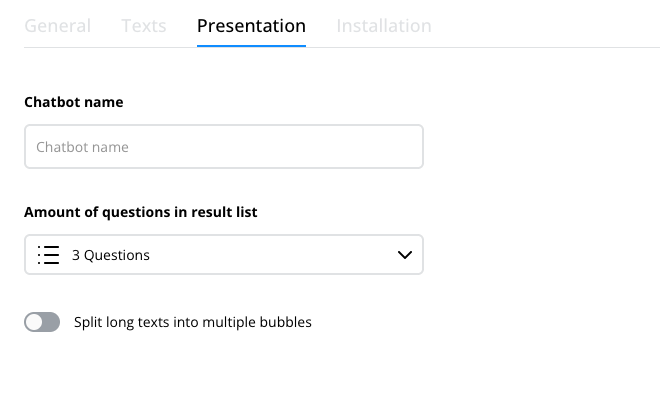Focus the Chatbot name input field

224,147
